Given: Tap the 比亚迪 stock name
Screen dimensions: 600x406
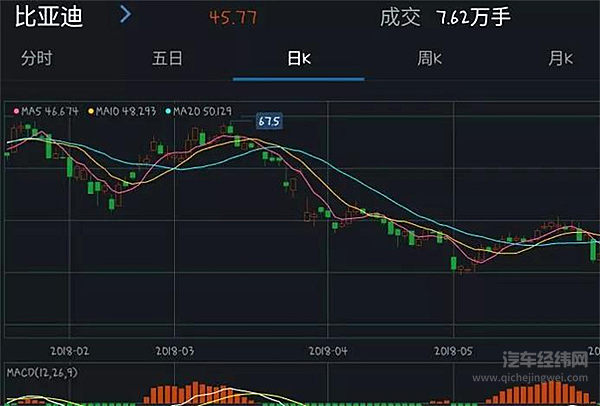Looking at the screenshot, I should (49, 17).
